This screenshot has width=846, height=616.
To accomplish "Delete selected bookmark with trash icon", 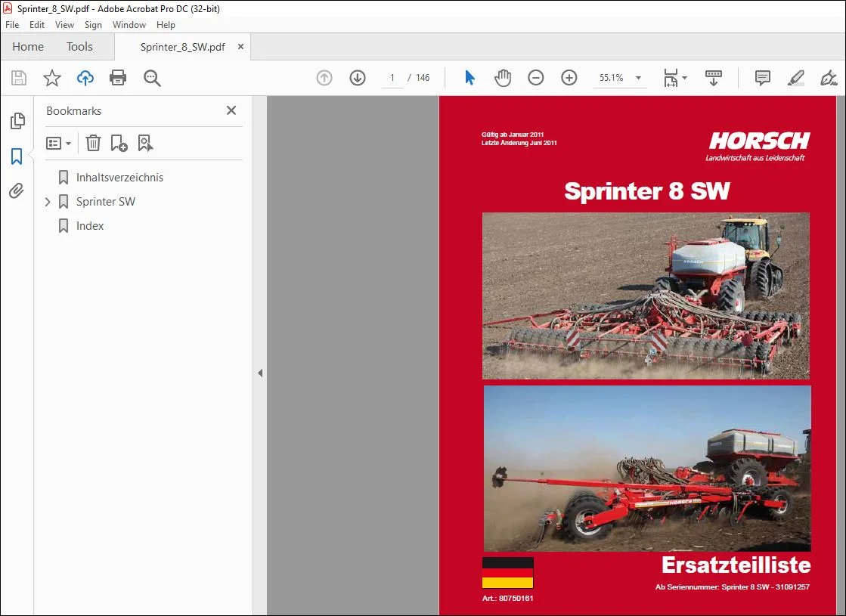I will click(93, 143).
